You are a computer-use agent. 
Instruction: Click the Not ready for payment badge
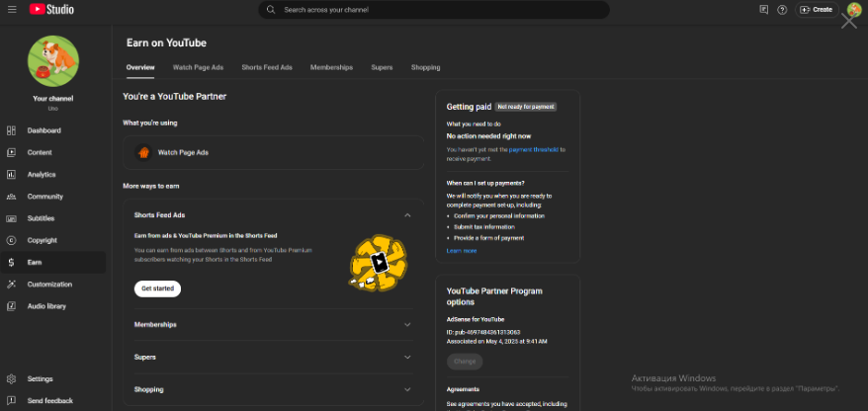pyautogui.click(x=526, y=107)
